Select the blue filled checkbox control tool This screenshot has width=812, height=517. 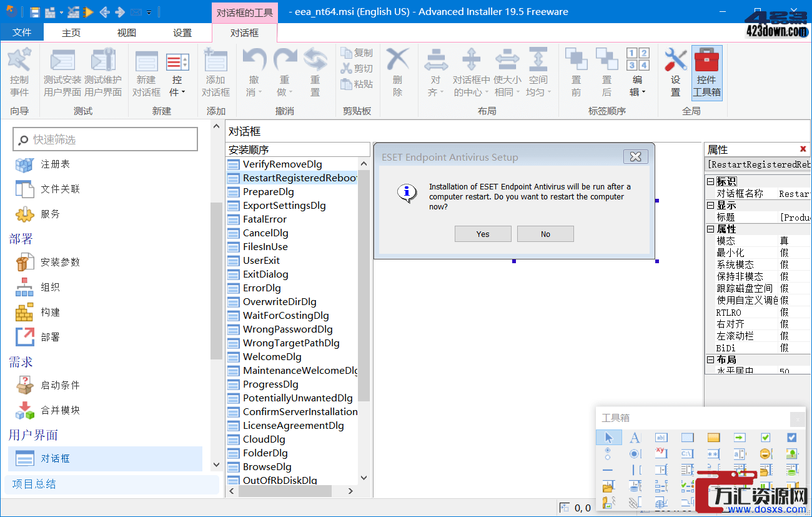pos(792,438)
